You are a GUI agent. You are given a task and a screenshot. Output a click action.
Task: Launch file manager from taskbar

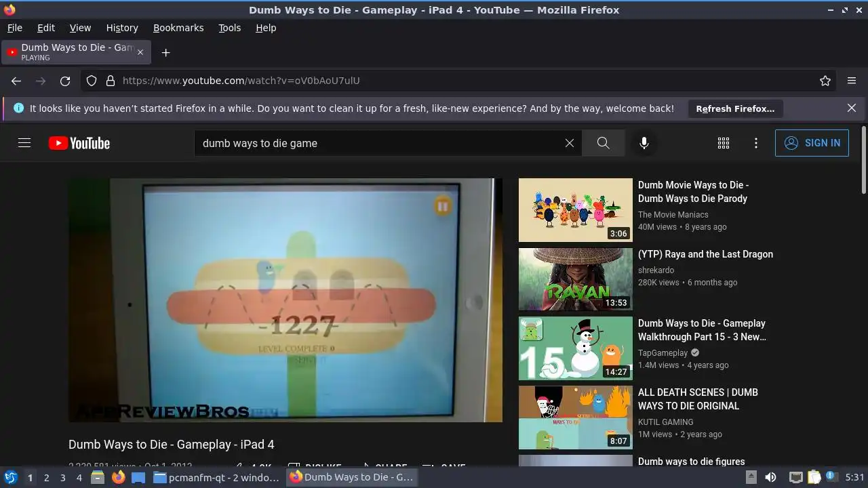pos(98,477)
